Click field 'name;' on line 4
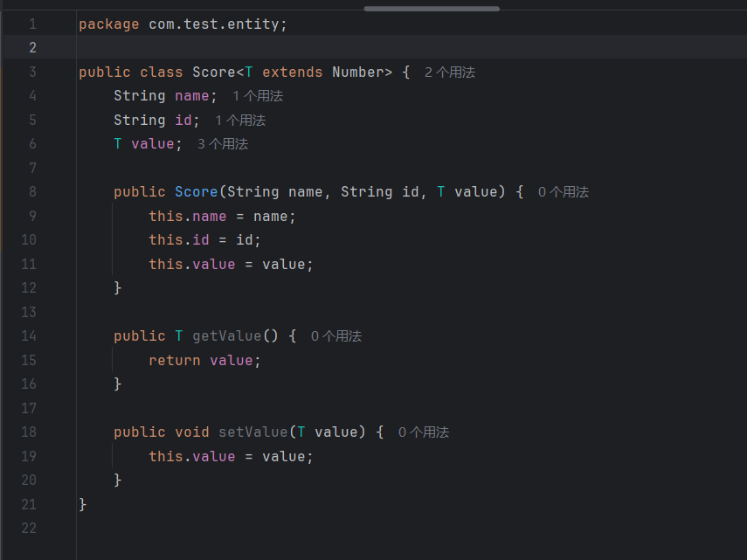This screenshot has height=560, width=747. tap(196, 96)
